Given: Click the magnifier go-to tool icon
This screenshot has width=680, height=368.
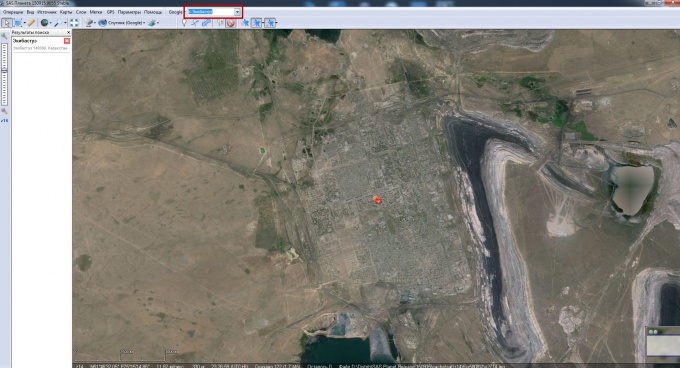Looking at the screenshot, I should point(57,23).
